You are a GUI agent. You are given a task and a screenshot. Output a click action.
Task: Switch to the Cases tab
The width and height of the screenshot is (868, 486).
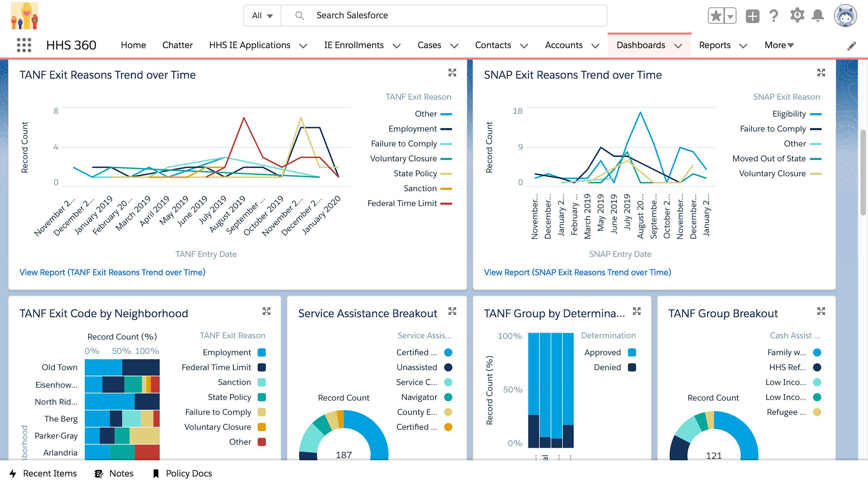coord(429,45)
